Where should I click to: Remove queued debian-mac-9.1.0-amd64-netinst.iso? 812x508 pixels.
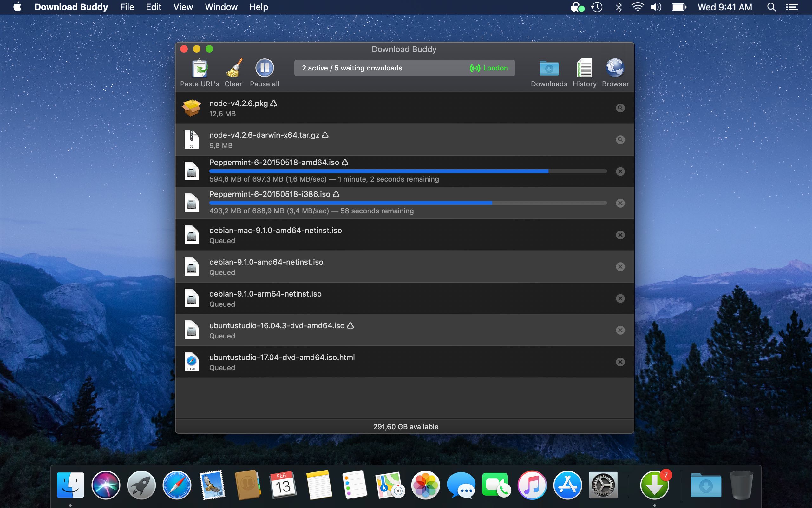pos(620,235)
